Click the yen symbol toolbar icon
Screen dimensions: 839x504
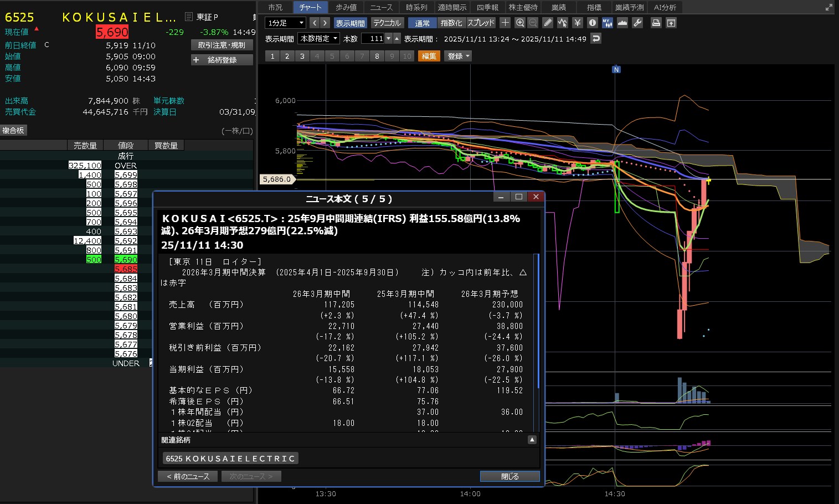coord(578,23)
